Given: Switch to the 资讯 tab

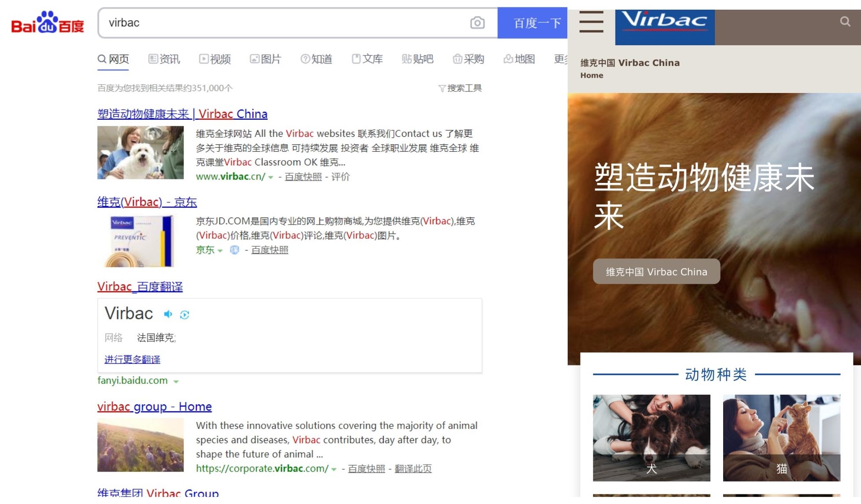Looking at the screenshot, I should pyautogui.click(x=164, y=59).
